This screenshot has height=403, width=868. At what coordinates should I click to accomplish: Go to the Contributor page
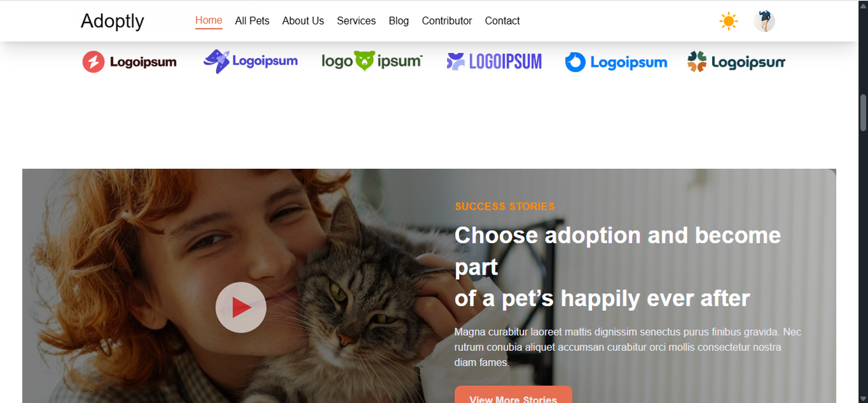[x=447, y=21]
